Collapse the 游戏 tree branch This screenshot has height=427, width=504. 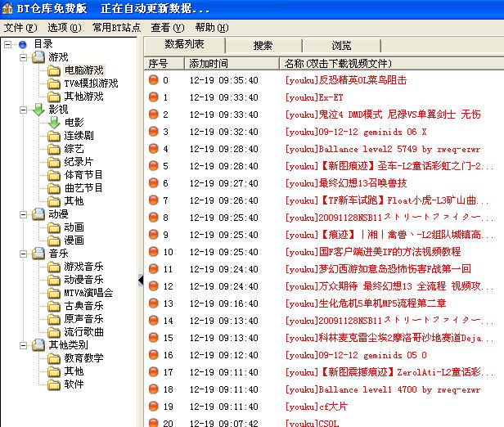point(23,57)
